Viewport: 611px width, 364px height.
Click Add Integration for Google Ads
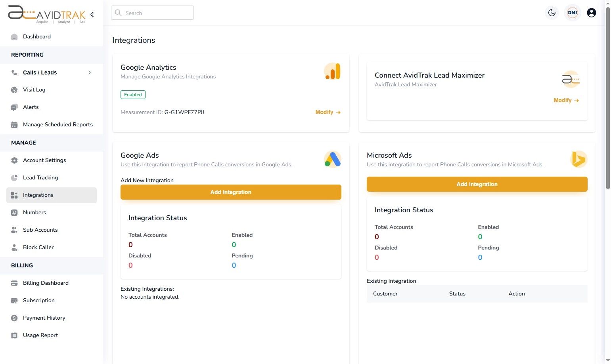[x=231, y=192]
